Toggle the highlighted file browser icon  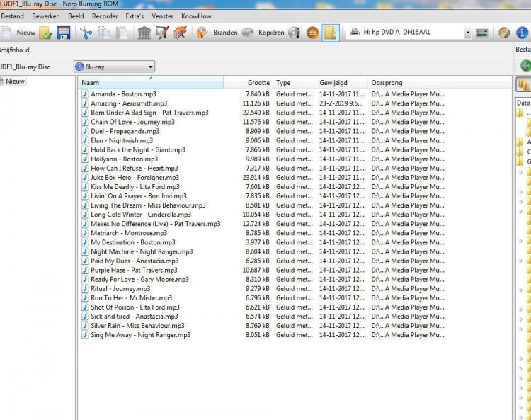[330, 33]
